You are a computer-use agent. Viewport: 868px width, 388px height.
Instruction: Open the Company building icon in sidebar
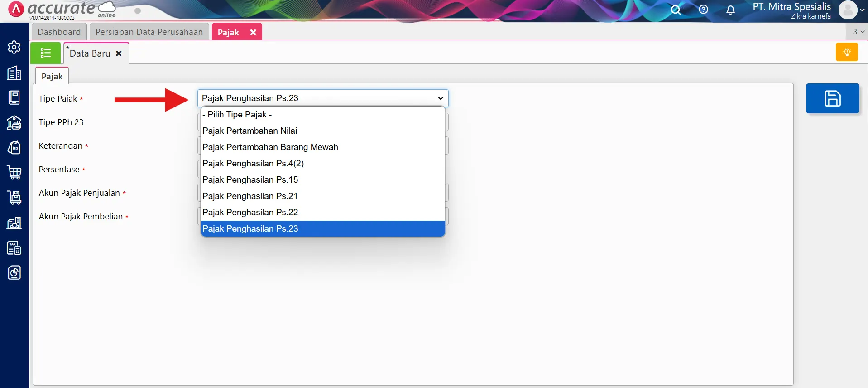point(14,73)
